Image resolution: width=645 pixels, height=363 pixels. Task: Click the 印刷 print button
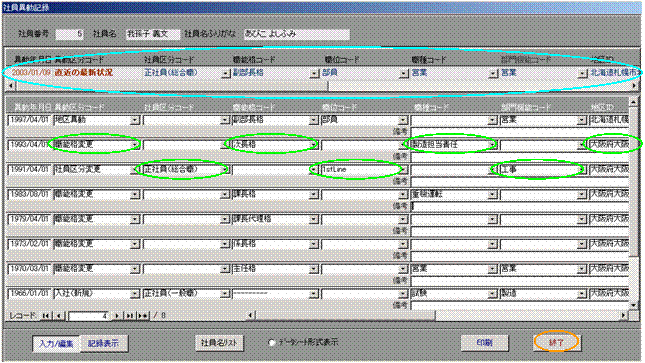(x=485, y=342)
